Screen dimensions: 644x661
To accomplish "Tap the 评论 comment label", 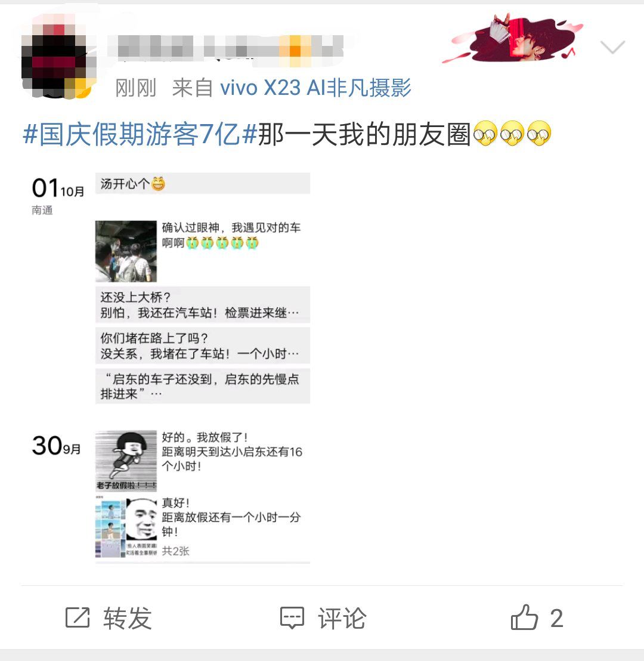I will click(342, 619).
